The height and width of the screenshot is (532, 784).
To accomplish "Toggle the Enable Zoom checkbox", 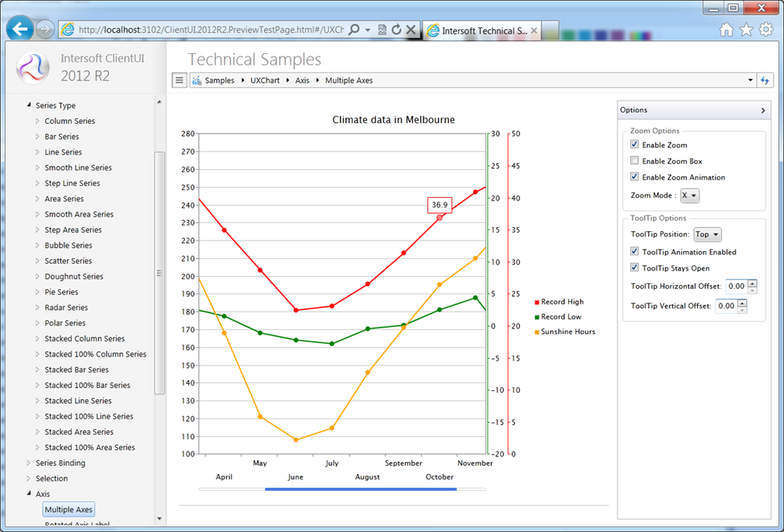I will point(634,145).
